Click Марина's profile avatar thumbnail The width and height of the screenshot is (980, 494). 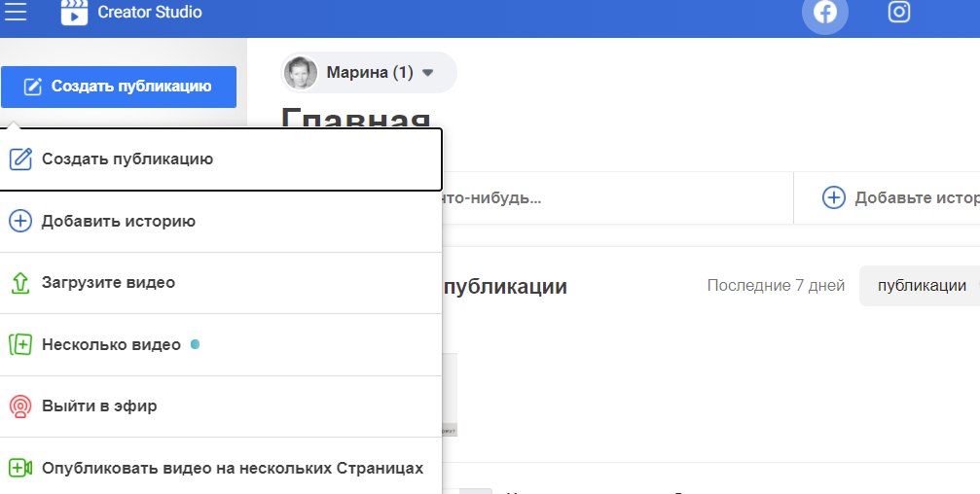click(x=301, y=72)
